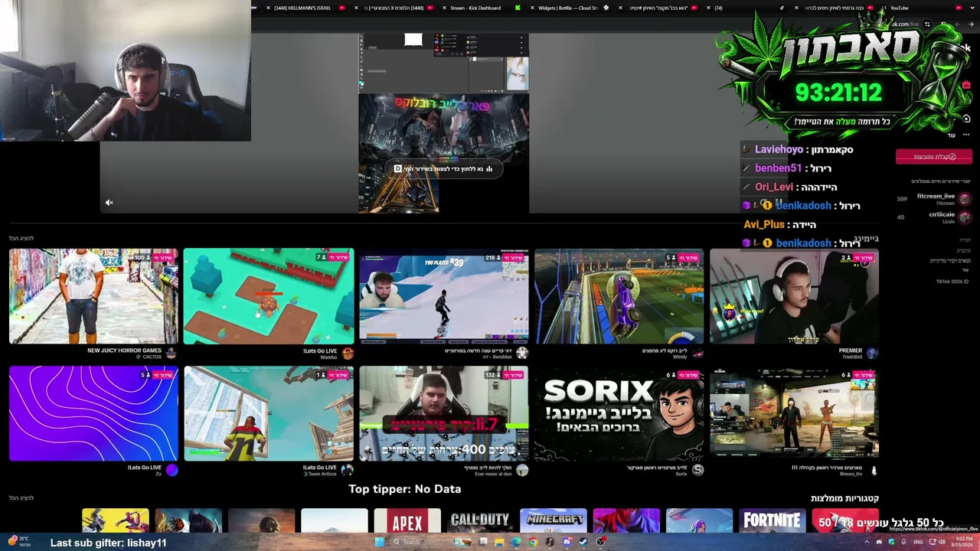Open the Rocket League live stream thumbnail
Screen dimensions: 980x551
[619, 296]
